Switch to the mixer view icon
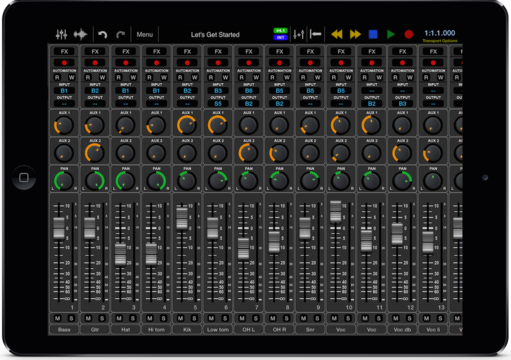 click(x=61, y=34)
